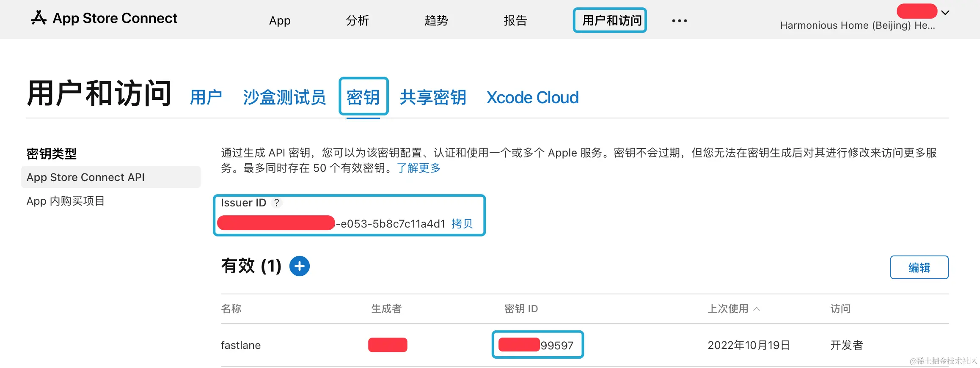Navigate to 报告 in top bar
Viewport: 980px width, 368px height.
[x=515, y=20]
